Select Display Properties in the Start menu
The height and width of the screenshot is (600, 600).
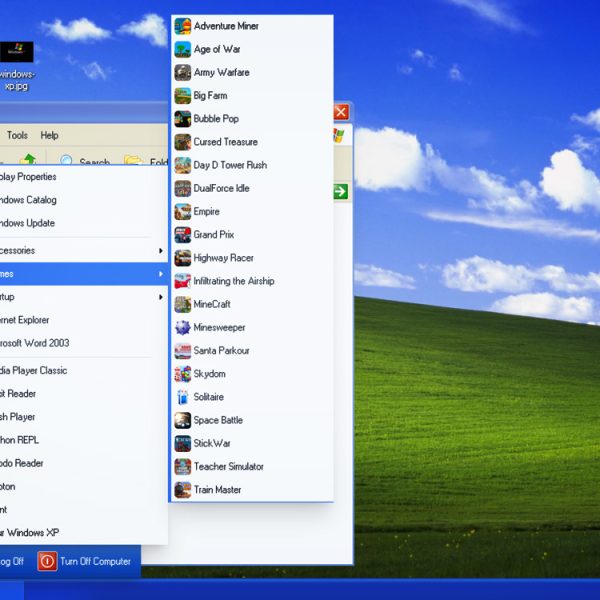click(x=83, y=177)
